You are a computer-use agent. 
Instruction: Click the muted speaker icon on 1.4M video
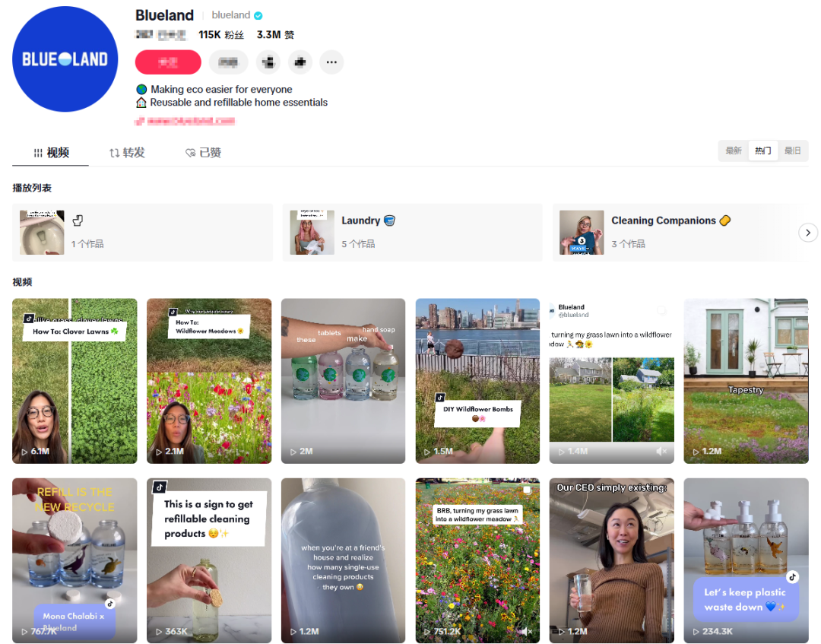tap(661, 452)
